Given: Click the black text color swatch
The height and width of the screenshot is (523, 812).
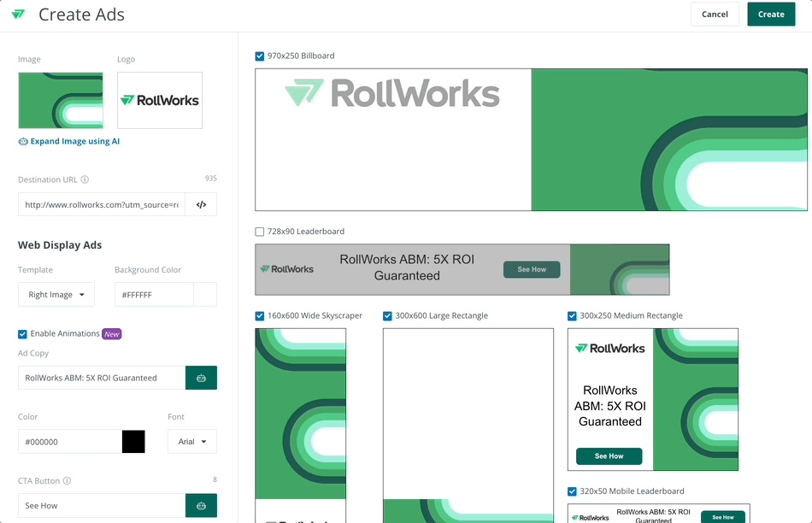Looking at the screenshot, I should (133, 442).
